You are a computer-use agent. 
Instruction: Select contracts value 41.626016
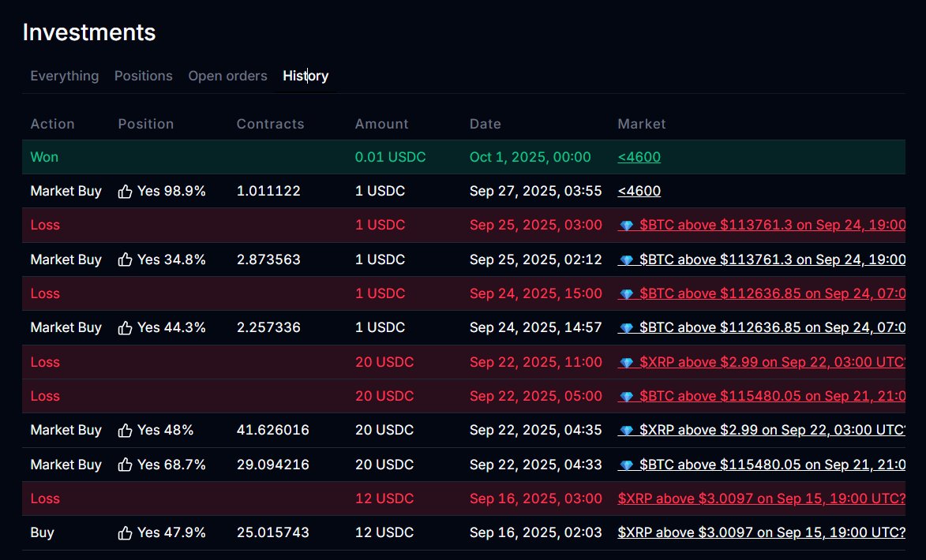(x=273, y=430)
